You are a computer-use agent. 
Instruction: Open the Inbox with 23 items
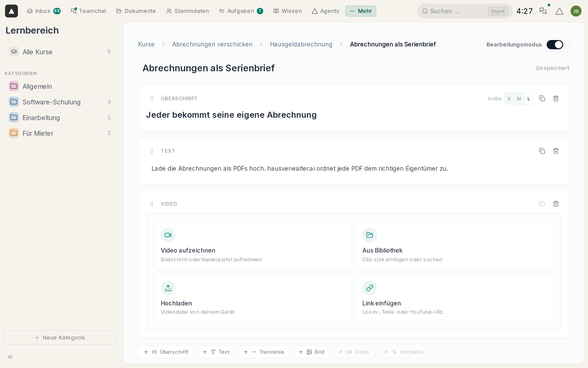pyautogui.click(x=44, y=11)
